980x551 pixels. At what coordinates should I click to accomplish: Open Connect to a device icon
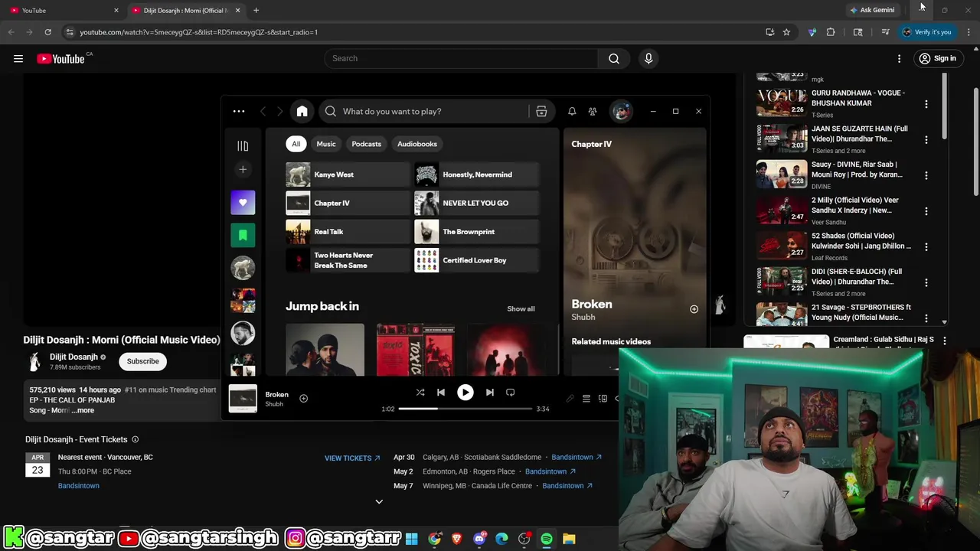pos(603,399)
